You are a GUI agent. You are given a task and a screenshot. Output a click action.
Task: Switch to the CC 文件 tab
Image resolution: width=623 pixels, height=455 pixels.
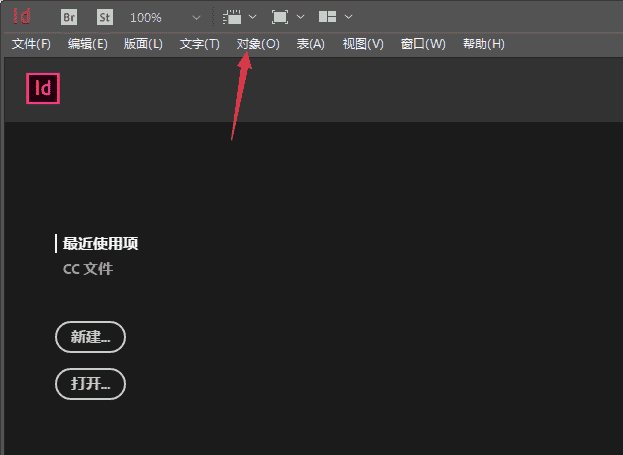coord(88,269)
